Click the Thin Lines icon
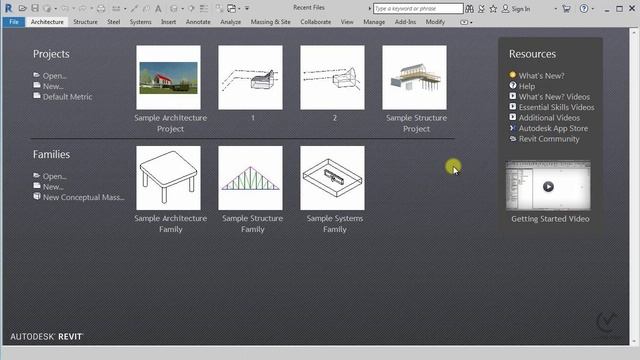640x360 pixels. (x=203, y=9)
